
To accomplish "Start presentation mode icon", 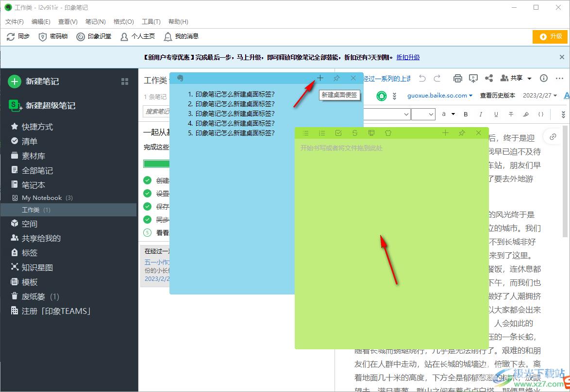I will pos(473,78).
